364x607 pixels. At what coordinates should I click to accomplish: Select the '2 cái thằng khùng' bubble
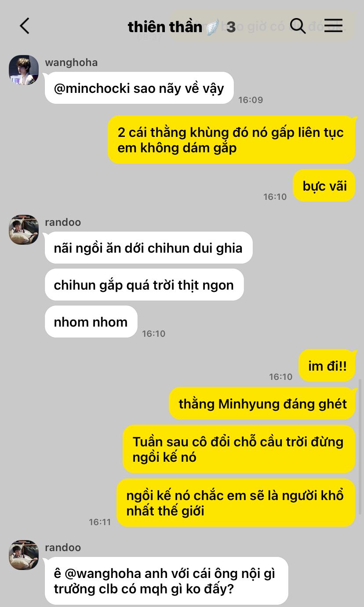231,140
